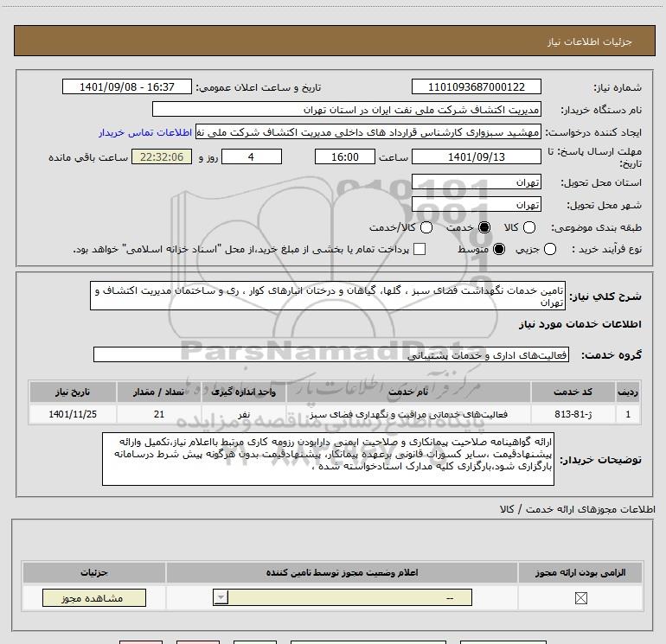666x644 pixels.
Task: Click the buyer organization name field
Action: (x=347, y=110)
